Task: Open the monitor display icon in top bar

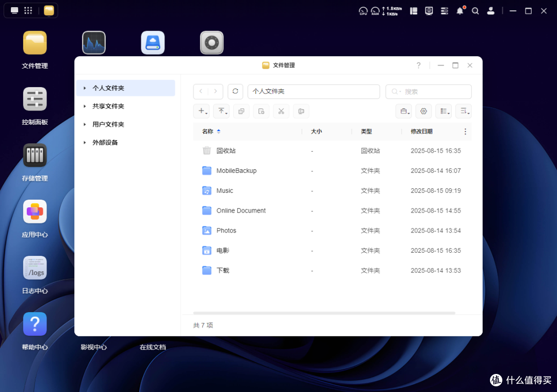Action: [429, 11]
